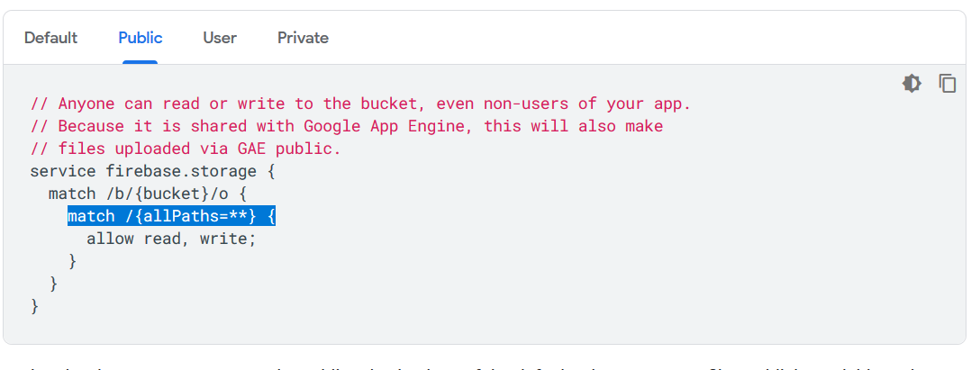
Task: Click the {bucket} wildcard in the match path
Action: coord(180,194)
